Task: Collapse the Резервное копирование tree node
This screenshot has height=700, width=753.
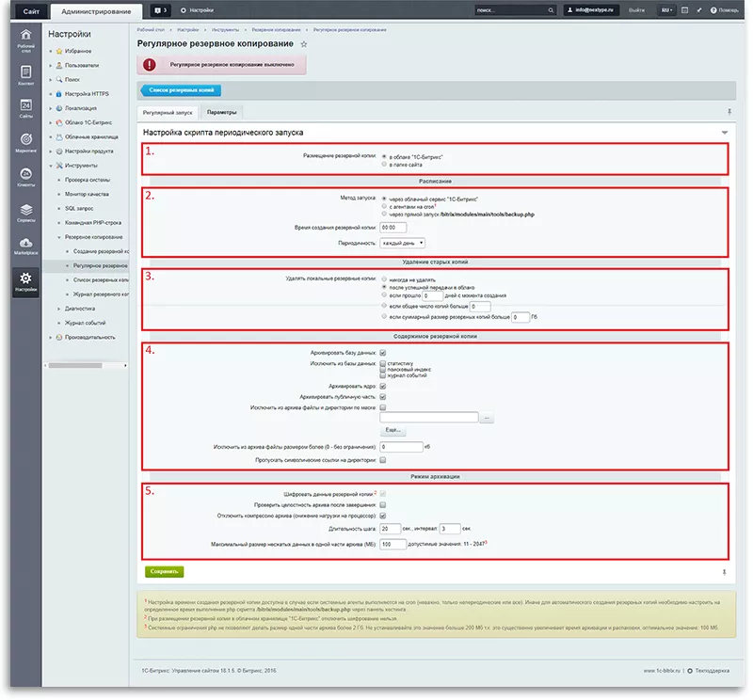Action: tap(59, 237)
